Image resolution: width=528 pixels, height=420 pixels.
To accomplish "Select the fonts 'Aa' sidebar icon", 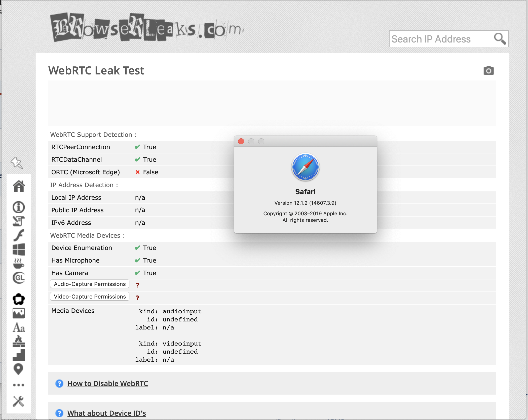I will coord(19,327).
